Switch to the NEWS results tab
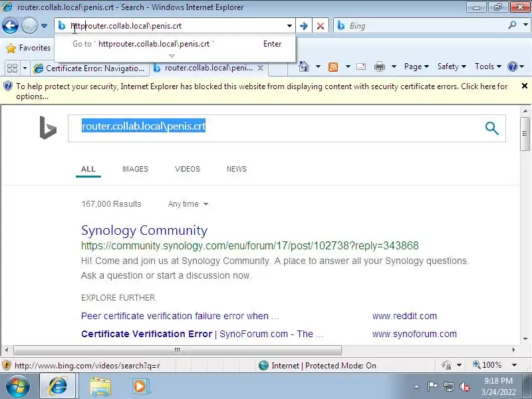The height and width of the screenshot is (399, 532). coord(237,169)
